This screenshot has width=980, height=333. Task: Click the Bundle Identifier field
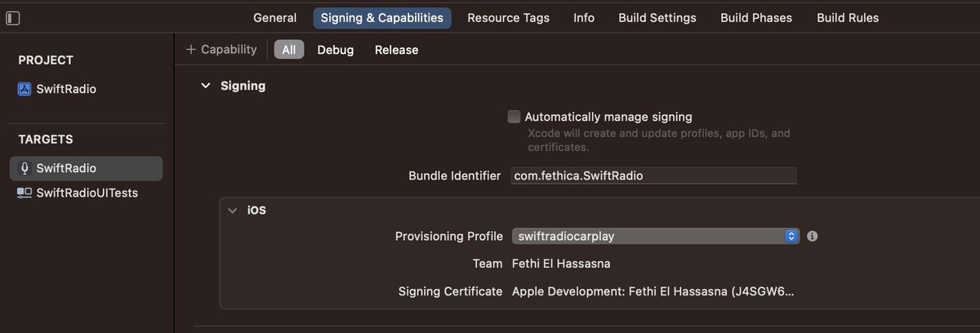(653, 175)
